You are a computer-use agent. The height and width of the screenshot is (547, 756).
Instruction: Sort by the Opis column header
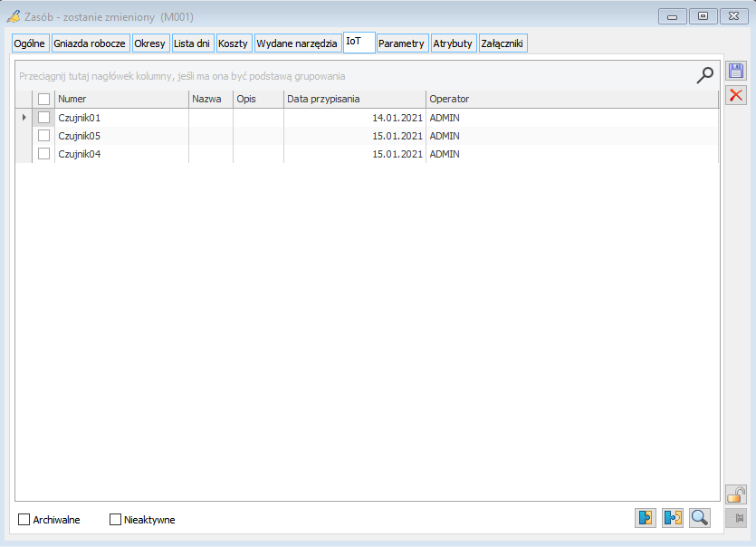click(258, 99)
